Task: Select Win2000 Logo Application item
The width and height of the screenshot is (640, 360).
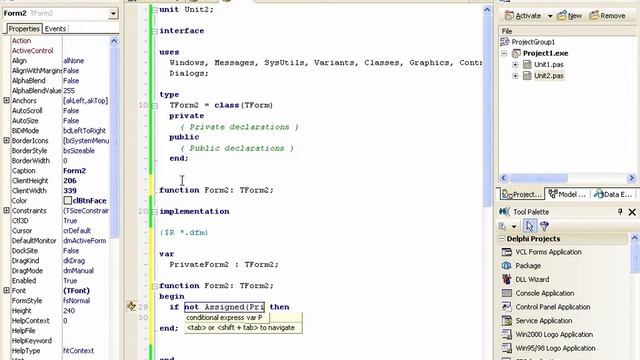Action: pyautogui.click(x=554, y=335)
